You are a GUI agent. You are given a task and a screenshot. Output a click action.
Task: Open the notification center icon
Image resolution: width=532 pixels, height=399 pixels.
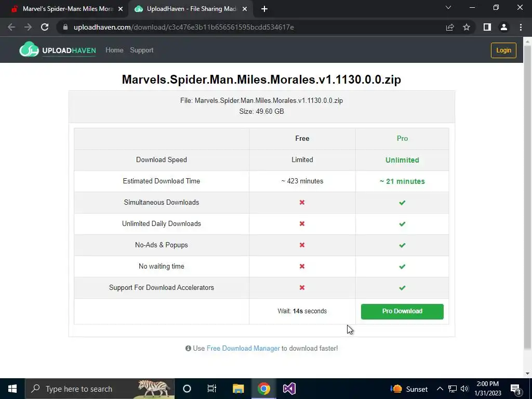tap(516, 389)
